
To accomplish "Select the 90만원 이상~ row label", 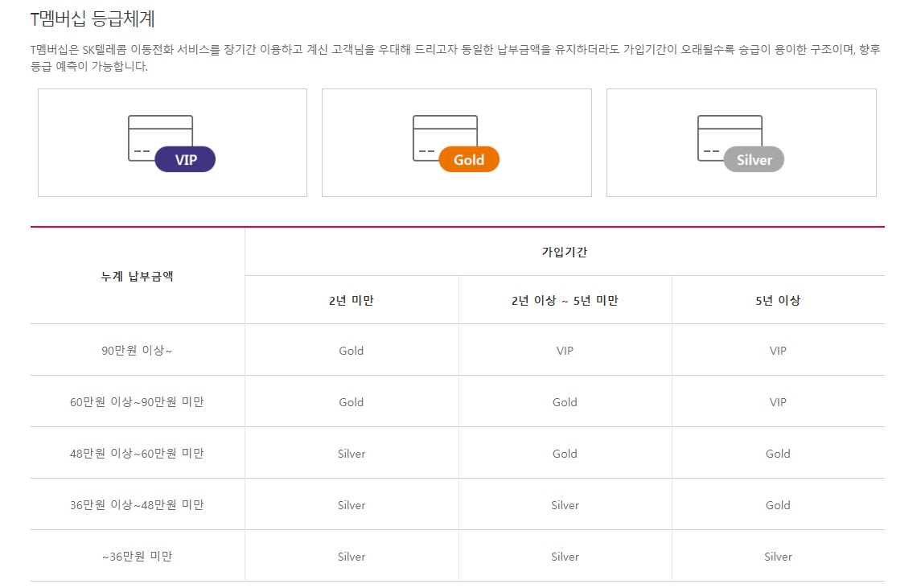I will pos(137,350).
